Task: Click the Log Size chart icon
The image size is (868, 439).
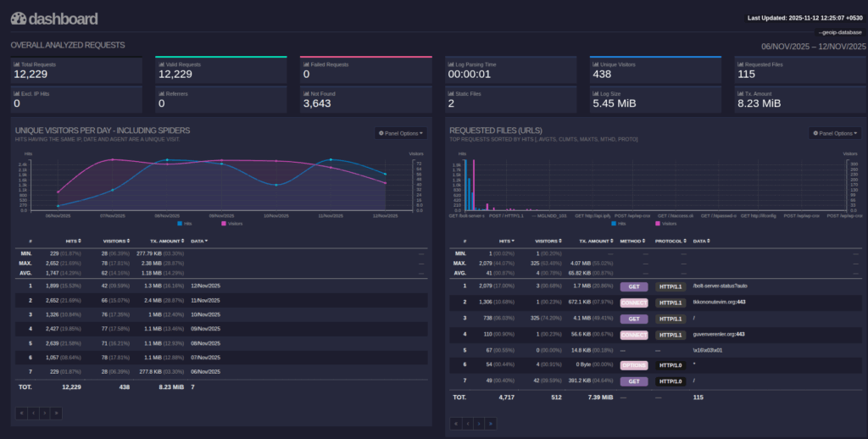Action: [x=595, y=94]
